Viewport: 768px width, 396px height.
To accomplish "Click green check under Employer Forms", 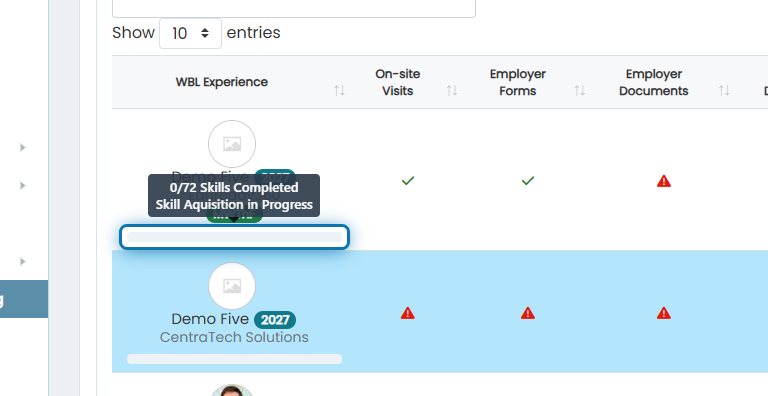I will tap(528, 181).
